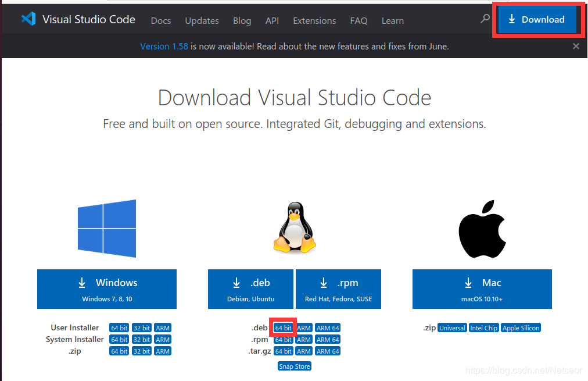Open the Snap Store link
This screenshot has width=588, height=381.
295,366
